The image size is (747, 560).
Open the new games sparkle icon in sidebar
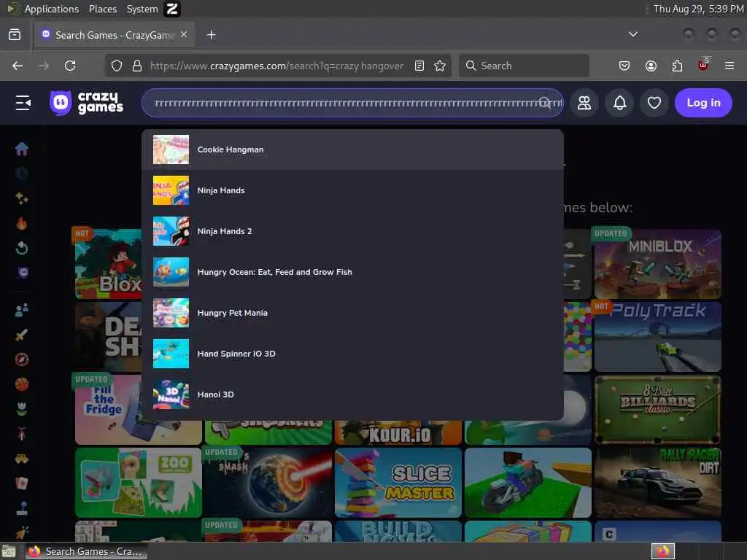21,198
